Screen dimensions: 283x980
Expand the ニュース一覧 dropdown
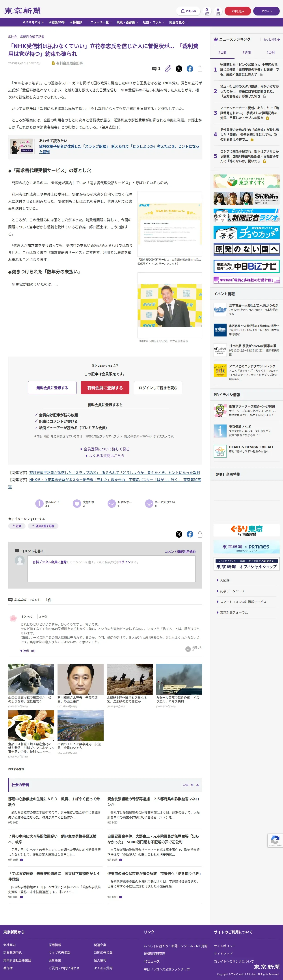point(101,23)
